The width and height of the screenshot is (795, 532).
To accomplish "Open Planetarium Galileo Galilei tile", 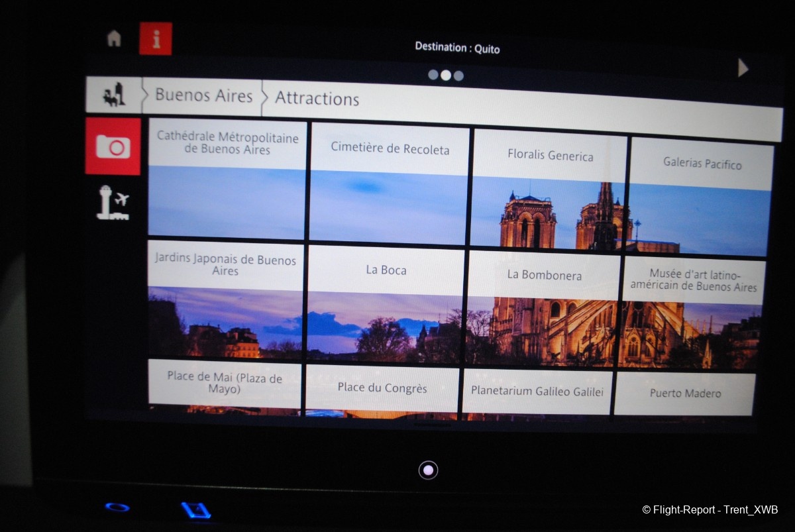I will click(x=537, y=392).
